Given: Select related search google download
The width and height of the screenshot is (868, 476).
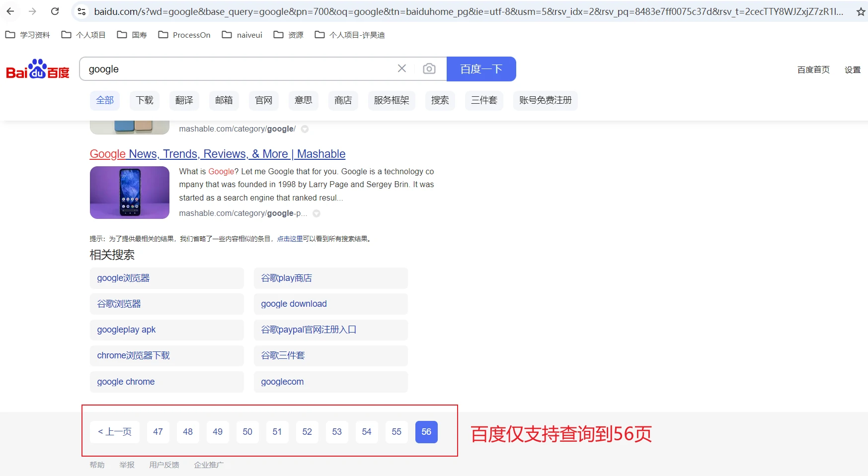Looking at the screenshot, I should pyautogui.click(x=294, y=304).
